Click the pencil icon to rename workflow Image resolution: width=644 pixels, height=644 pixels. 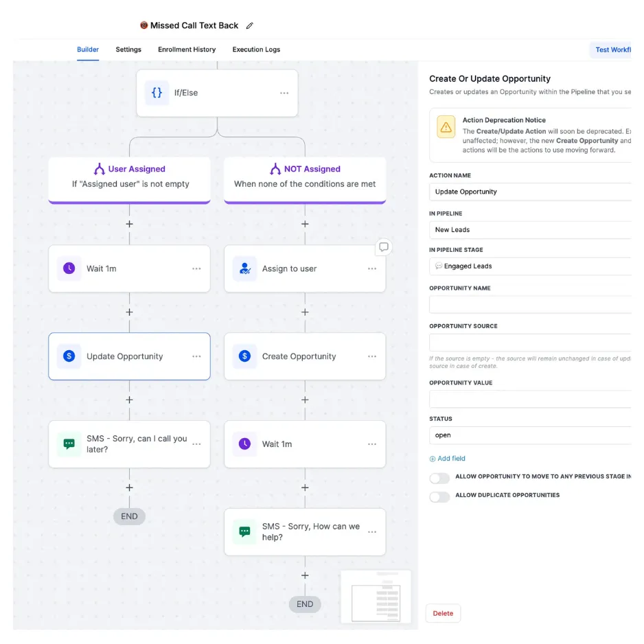pos(250,26)
